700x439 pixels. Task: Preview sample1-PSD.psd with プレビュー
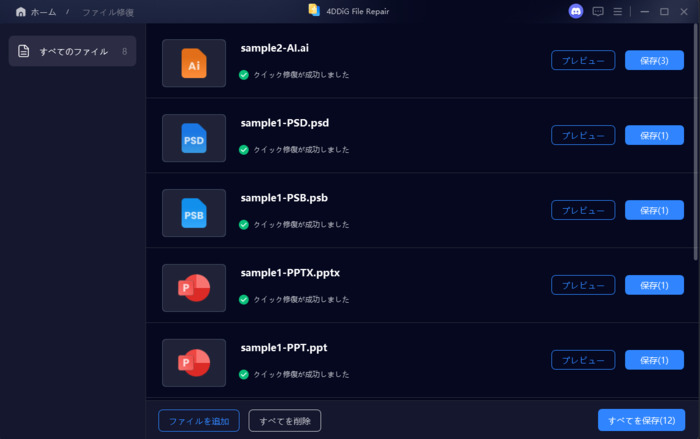[x=583, y=135]
